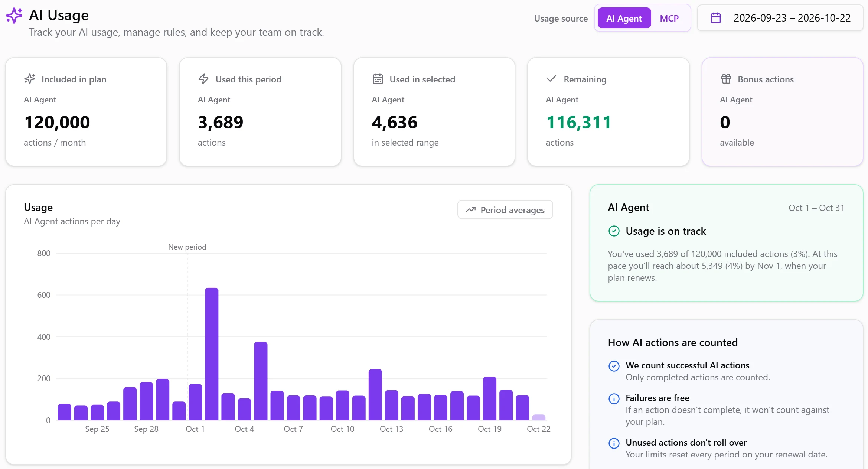
Task: Click the Sep 25 axis label
Action: click(97, 429)
